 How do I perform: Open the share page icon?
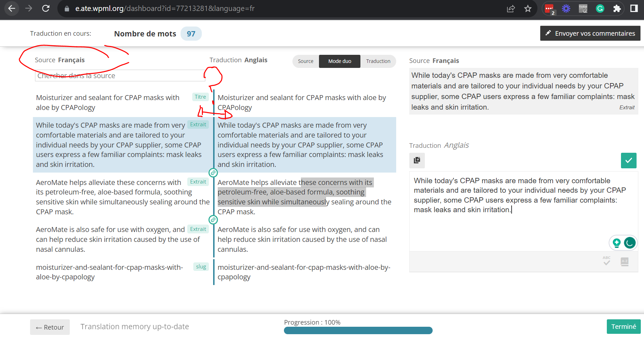point(511,8)
